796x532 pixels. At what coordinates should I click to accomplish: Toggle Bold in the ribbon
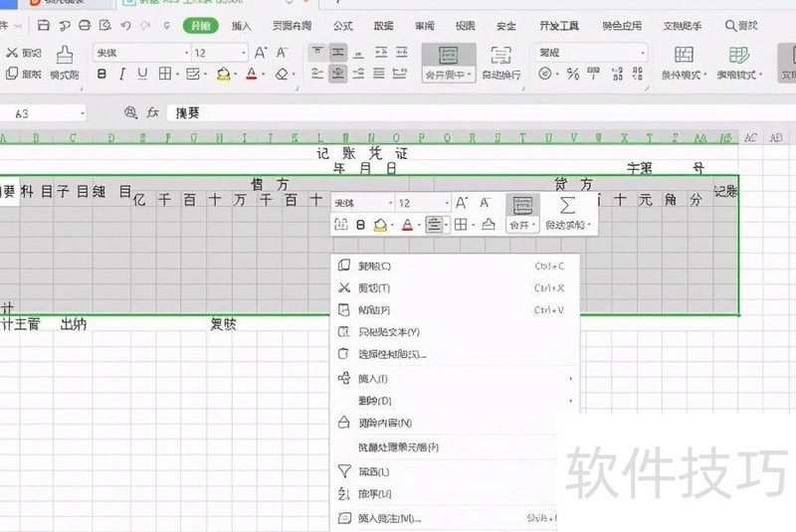pyautogui.click(x=101, y=74)
